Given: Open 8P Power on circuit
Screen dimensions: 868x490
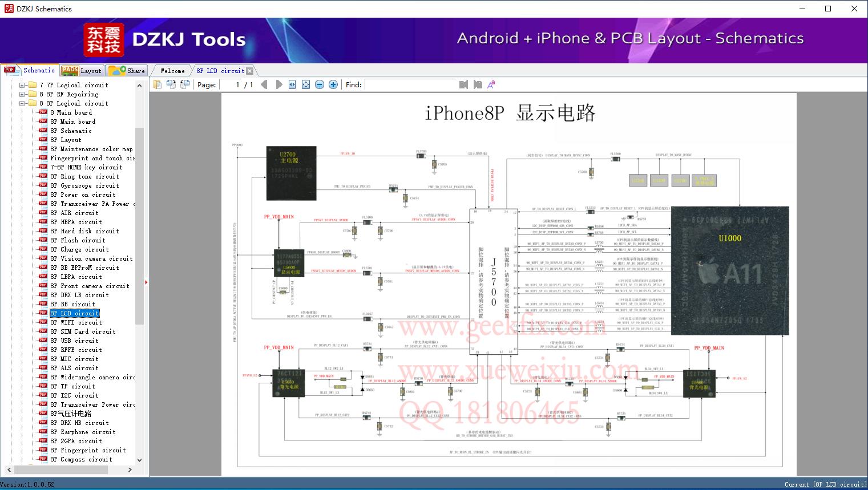Looking at the screenshot, I should [83, 195].
